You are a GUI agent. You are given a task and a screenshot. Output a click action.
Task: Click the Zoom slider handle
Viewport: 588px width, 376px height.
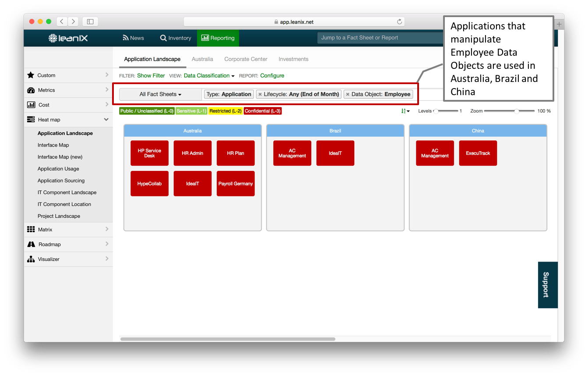tap(517, 111)
